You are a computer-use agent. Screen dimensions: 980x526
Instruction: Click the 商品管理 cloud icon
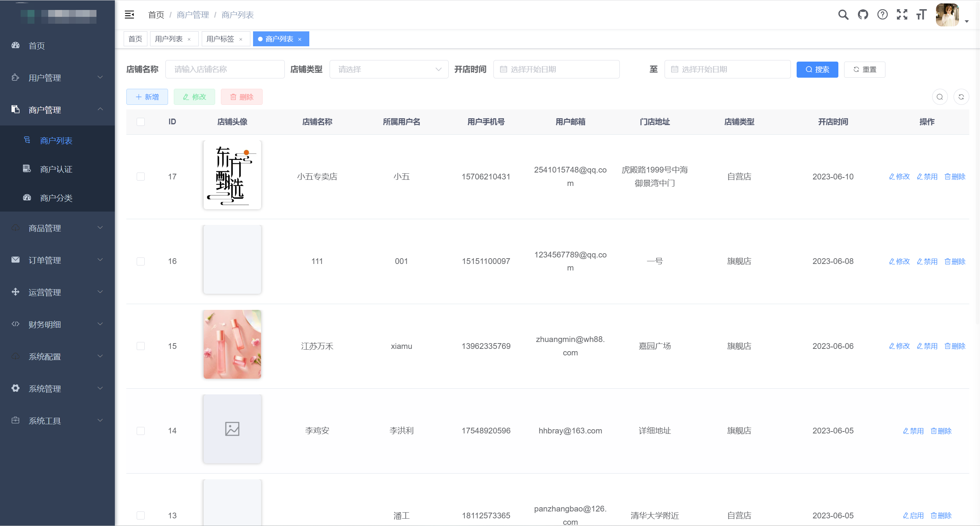pos(15,228)
